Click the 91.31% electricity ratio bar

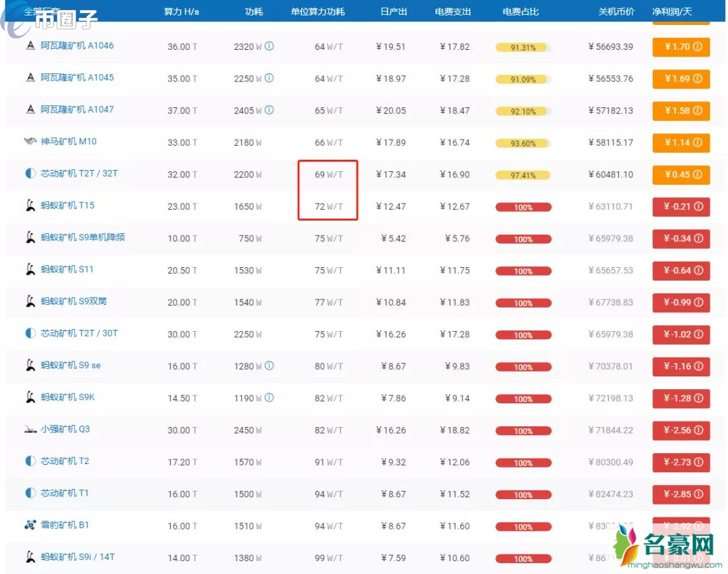(523, 47)
